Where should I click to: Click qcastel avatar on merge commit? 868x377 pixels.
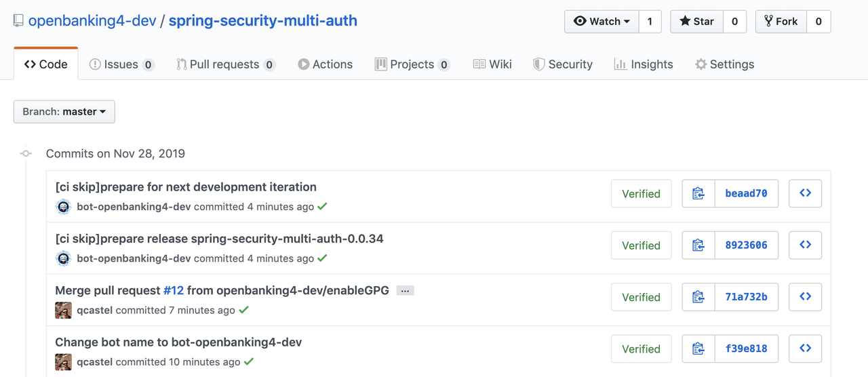64,310
